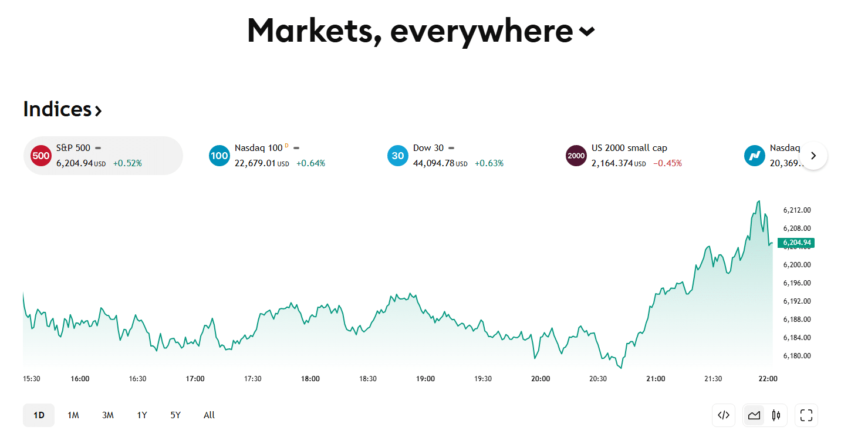Show the All time range
The image size is (868, 447).
click(210, 415)
